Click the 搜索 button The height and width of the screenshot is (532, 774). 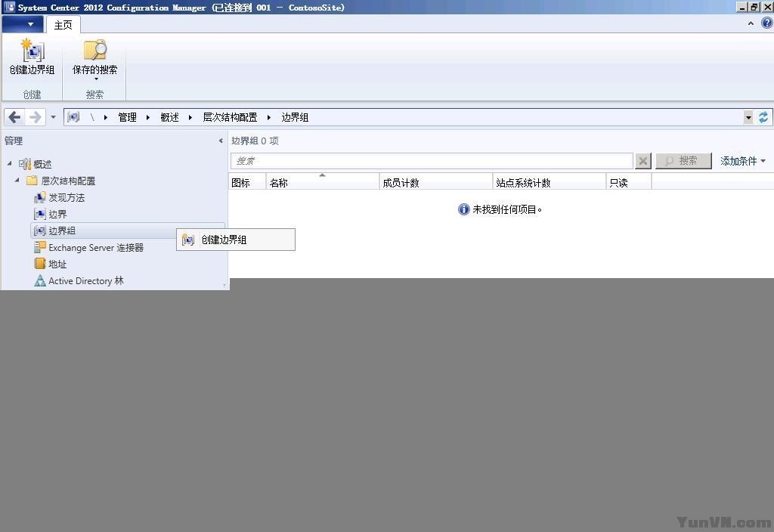pyautogui.click(x=683, y=161)
